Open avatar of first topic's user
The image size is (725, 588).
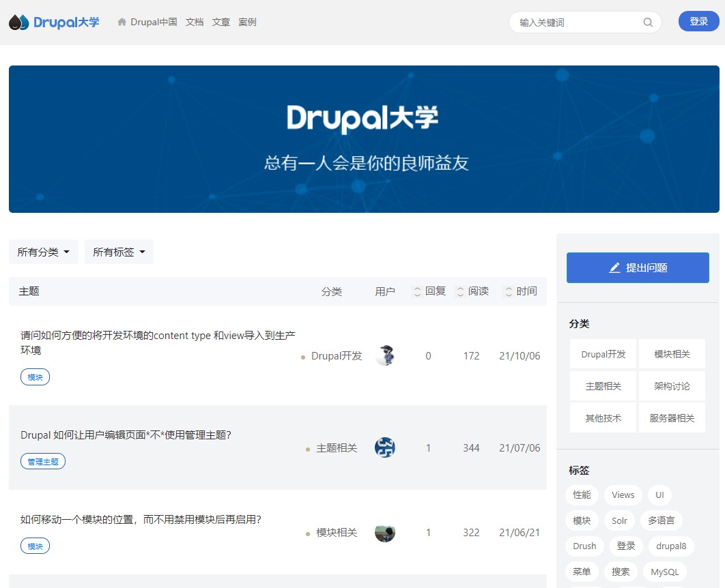tap(385, 355)
